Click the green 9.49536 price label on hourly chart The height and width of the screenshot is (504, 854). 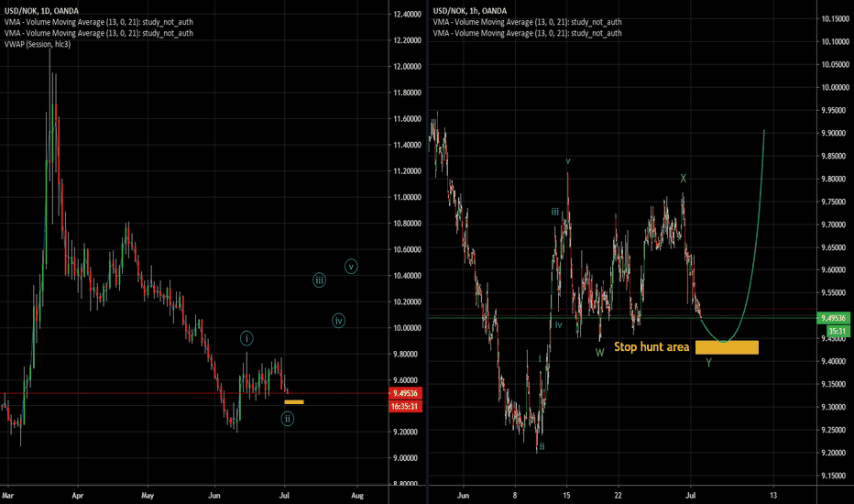[833, 318]
